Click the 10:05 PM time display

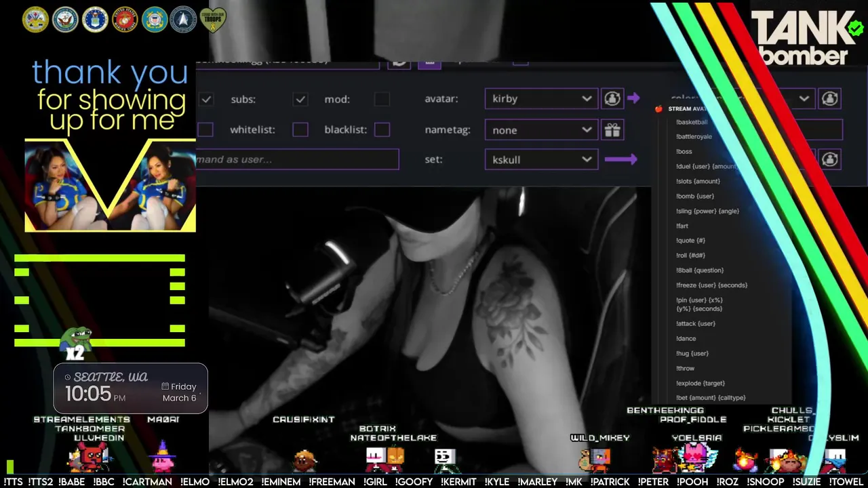(x=95, y=394)
